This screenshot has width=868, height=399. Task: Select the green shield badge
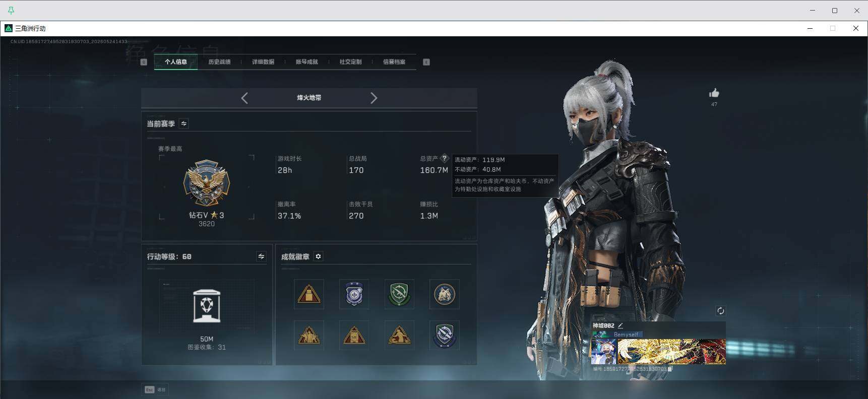pos(399,294)
